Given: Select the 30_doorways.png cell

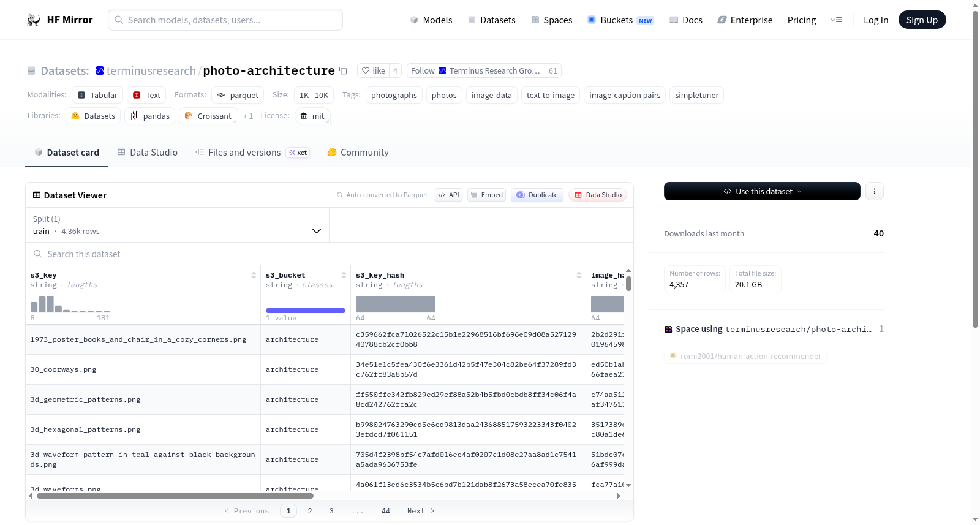Looking at the screenshot, I should coord(143,370).
